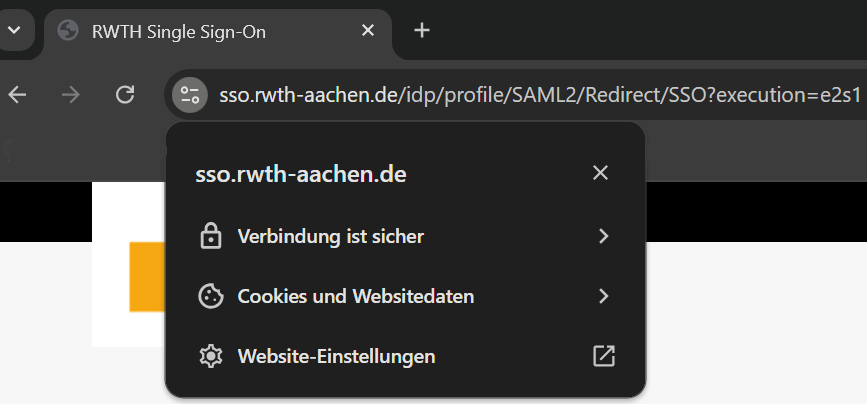Click the forward navigation arrow
This screenshot has width=867, height=404.
coord(71,95)
